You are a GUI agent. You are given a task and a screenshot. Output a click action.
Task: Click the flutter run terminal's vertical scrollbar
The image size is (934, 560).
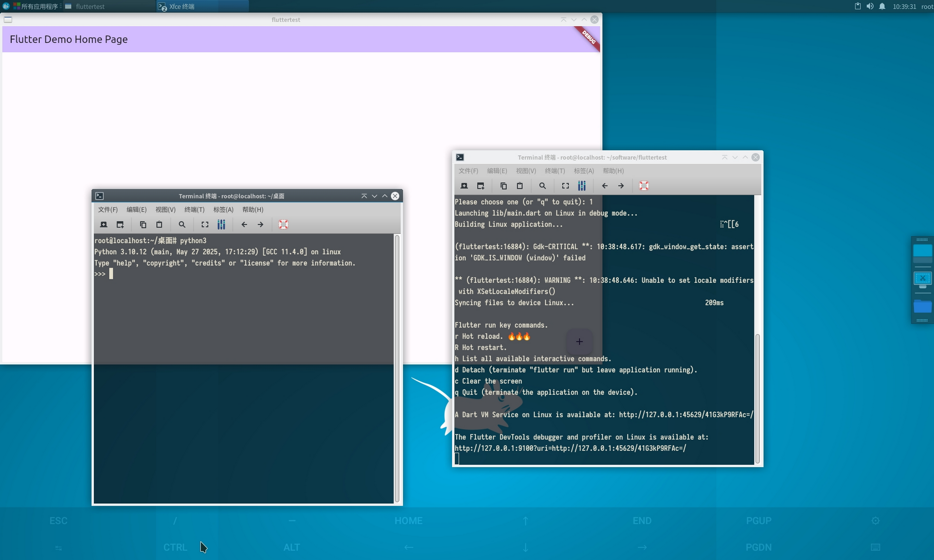click(757, 399)
